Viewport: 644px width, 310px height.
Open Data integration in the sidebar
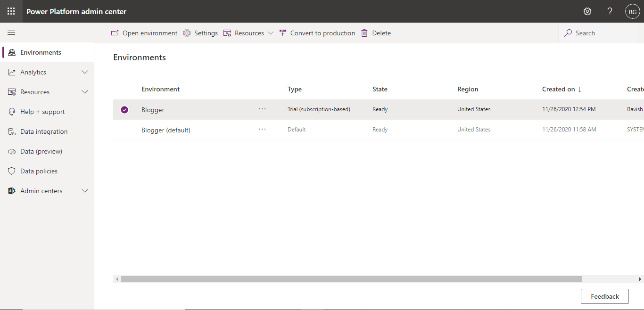(44, 131)
